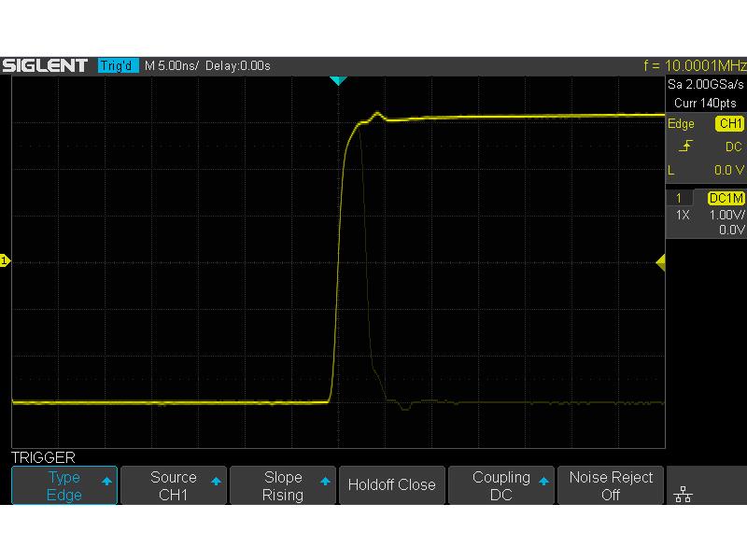Click the channel offset 0.0V value
The image size is (747, 560).
tap(732, 230)
